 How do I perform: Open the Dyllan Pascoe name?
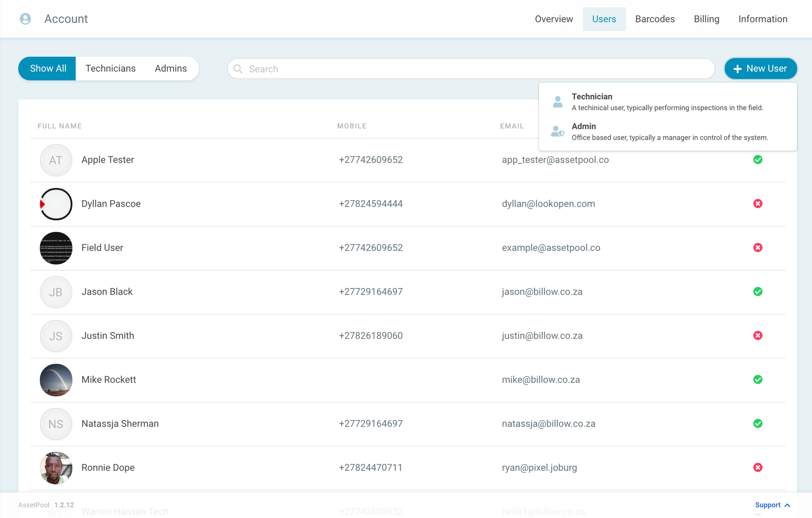click(x=111, y=204)
